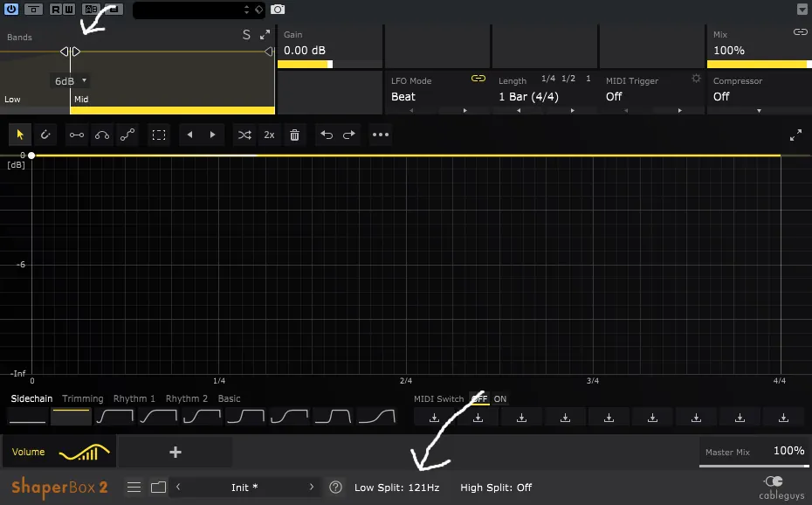Click the R automation read button

(55, 9)
